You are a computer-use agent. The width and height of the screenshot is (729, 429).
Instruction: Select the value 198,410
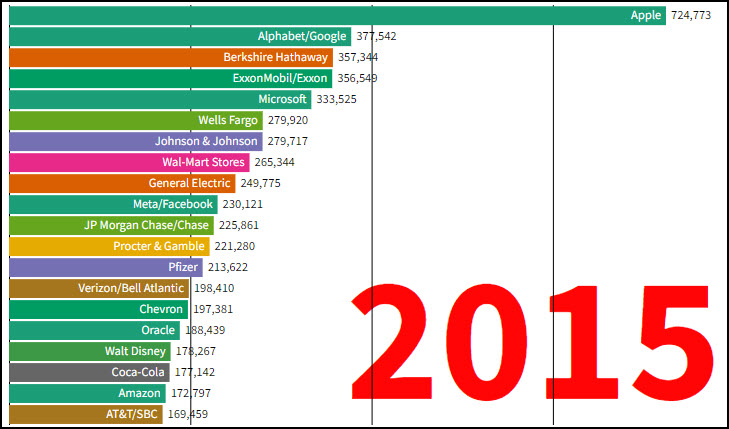click(214, 288)
